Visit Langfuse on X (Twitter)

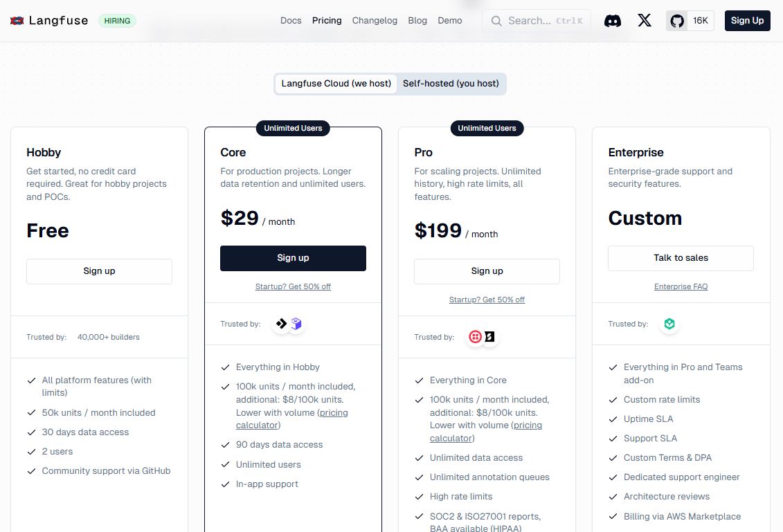[x=645, y=21]
